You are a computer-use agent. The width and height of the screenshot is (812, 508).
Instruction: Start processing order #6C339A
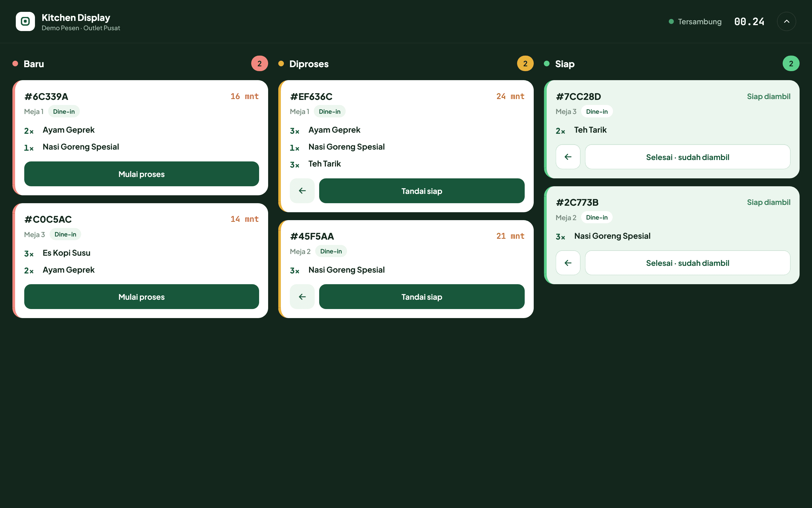point(142,174)
